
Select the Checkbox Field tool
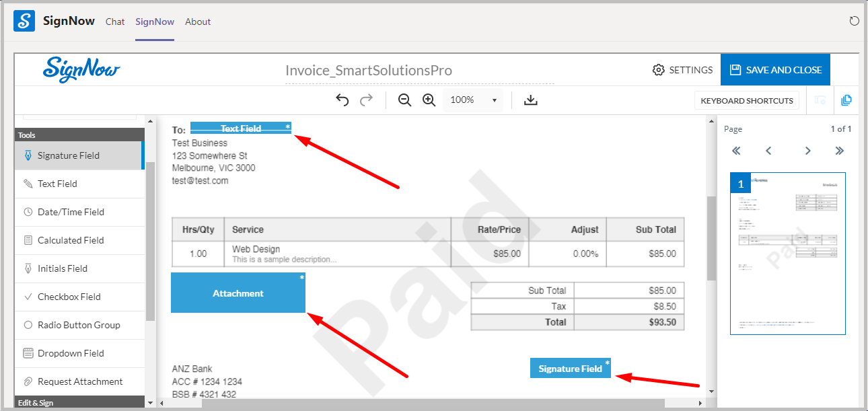pyautogui.click(x=79, y=297)
